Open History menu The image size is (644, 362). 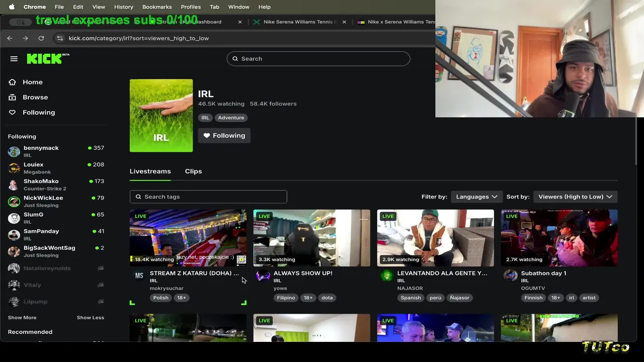click(x=123, y=7)
